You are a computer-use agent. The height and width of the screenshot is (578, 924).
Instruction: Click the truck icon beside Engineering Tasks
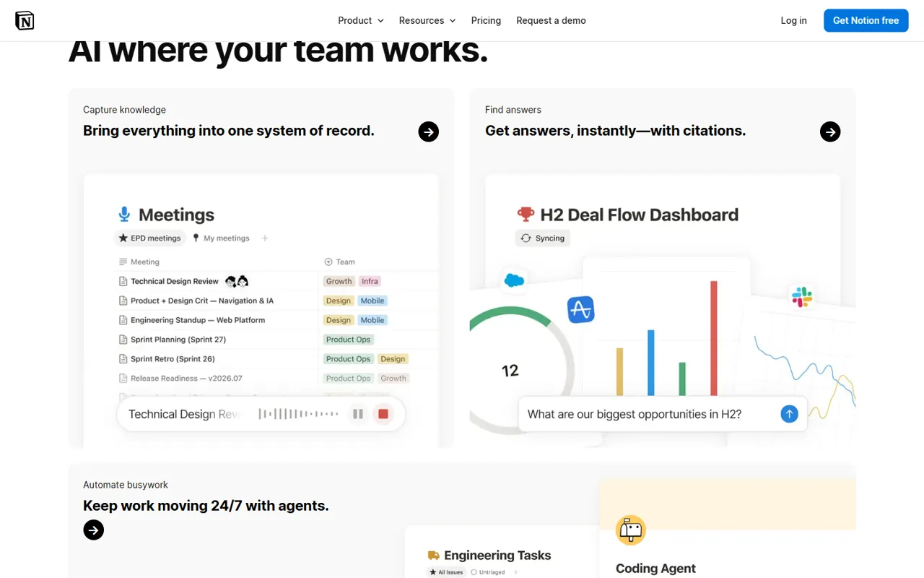[434, 556]
